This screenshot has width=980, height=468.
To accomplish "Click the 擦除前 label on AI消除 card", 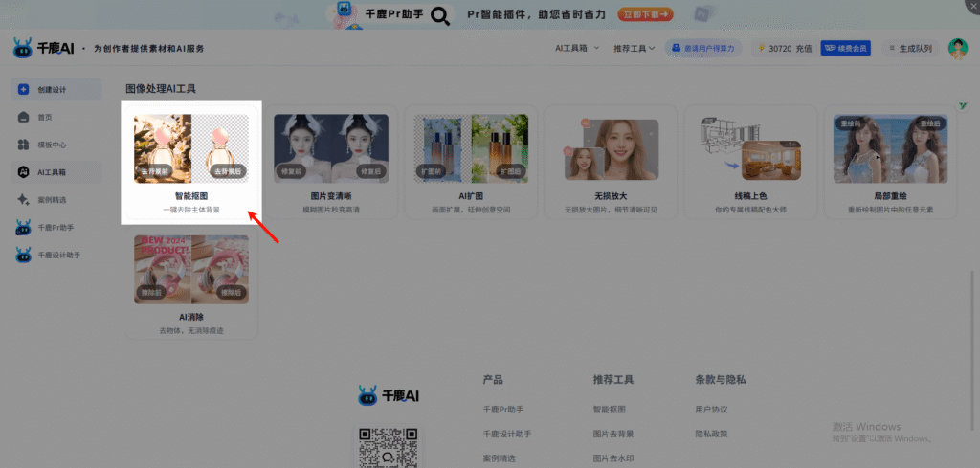I will 150,293.
